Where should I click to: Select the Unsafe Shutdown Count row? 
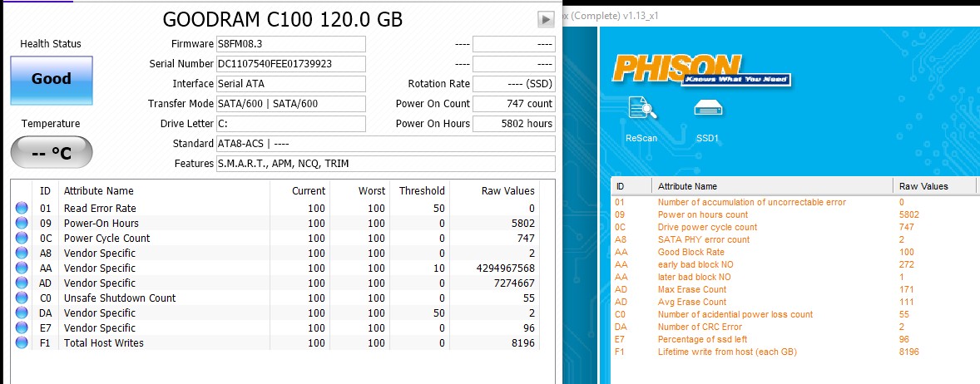pos(275,298)
